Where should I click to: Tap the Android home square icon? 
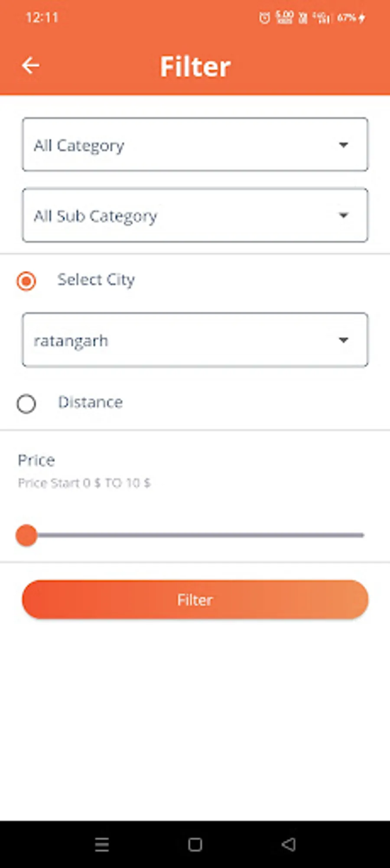pos(195,844)
